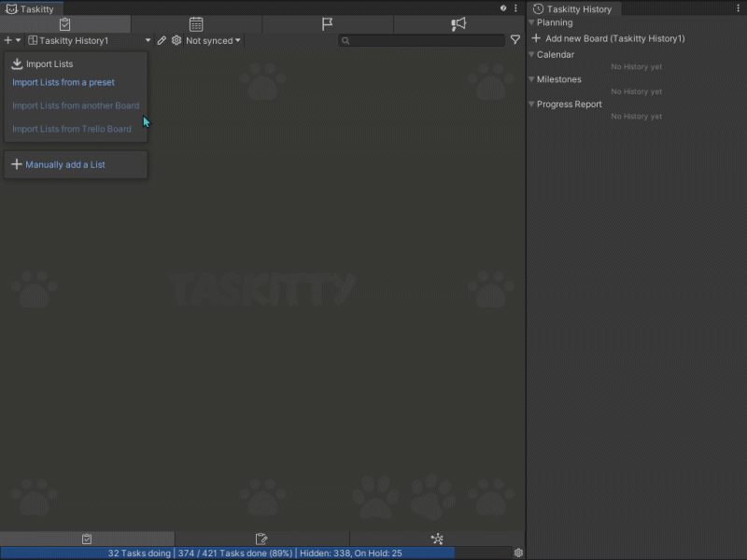Open the bottom notes edit tab

261,539
